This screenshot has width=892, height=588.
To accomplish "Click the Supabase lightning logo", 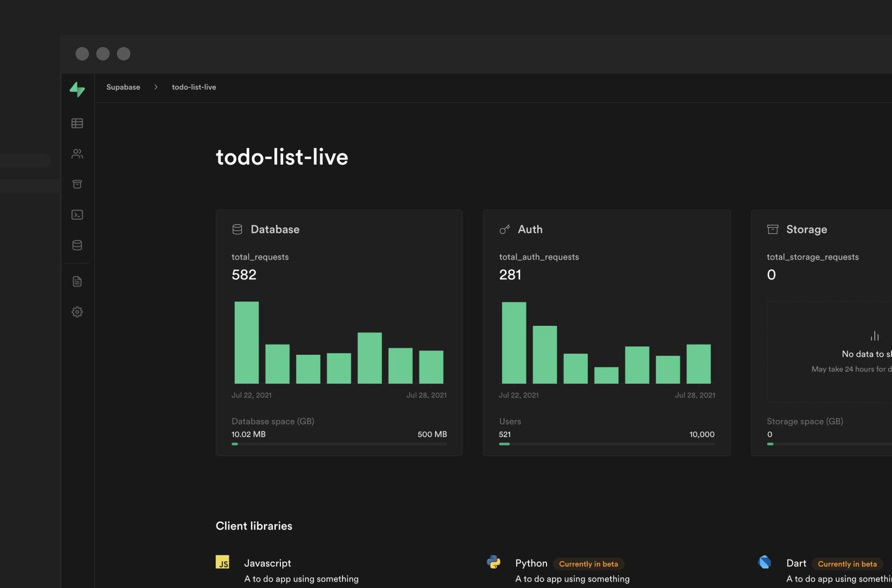I will click(x=77, y=89).
